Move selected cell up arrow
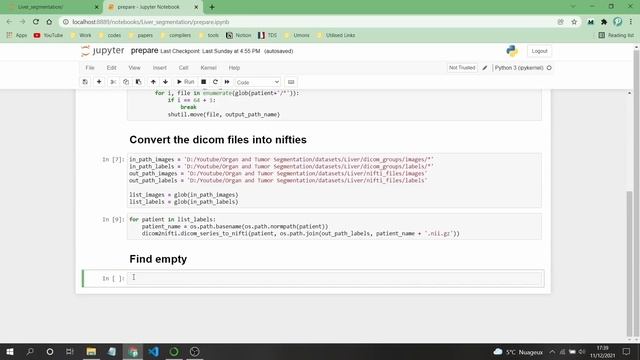Image resolution: width=640 pixels, height=360 pixels. pyautogui.click(x=153, y=82)
